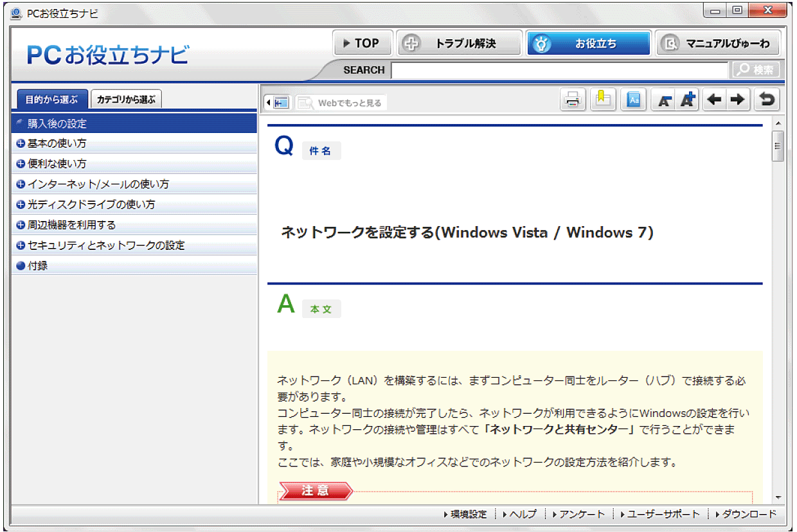The width and height of the screenshot is (797, 532).
Task: Click the vertical scrollbar thumb of the content pane
Action: click(x=778, y=146)
